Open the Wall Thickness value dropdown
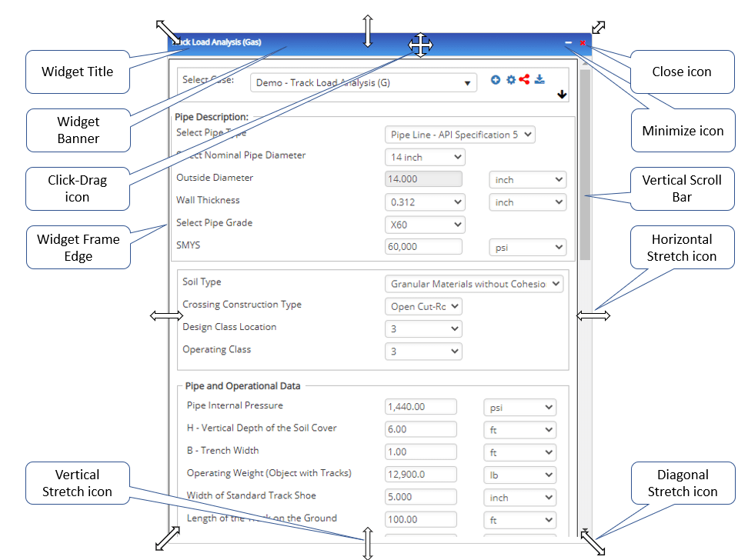This screenshot has width=748, height=560. click(x=425, y=202)
